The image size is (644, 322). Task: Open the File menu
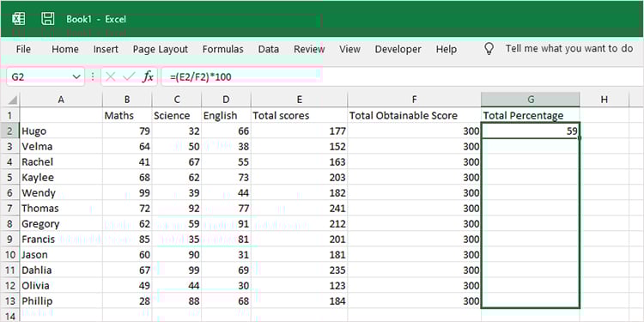pos(23,49)
